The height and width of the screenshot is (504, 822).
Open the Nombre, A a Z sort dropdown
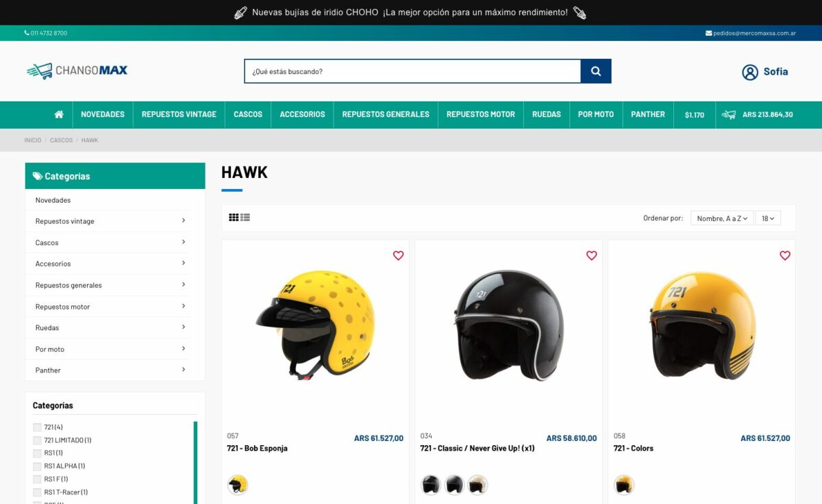tap(722, 218)
